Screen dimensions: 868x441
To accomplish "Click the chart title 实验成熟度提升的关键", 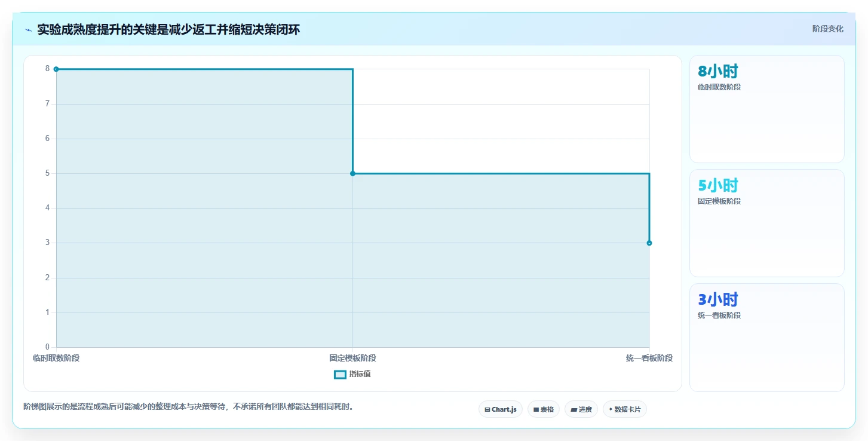I will coord(168,29).
